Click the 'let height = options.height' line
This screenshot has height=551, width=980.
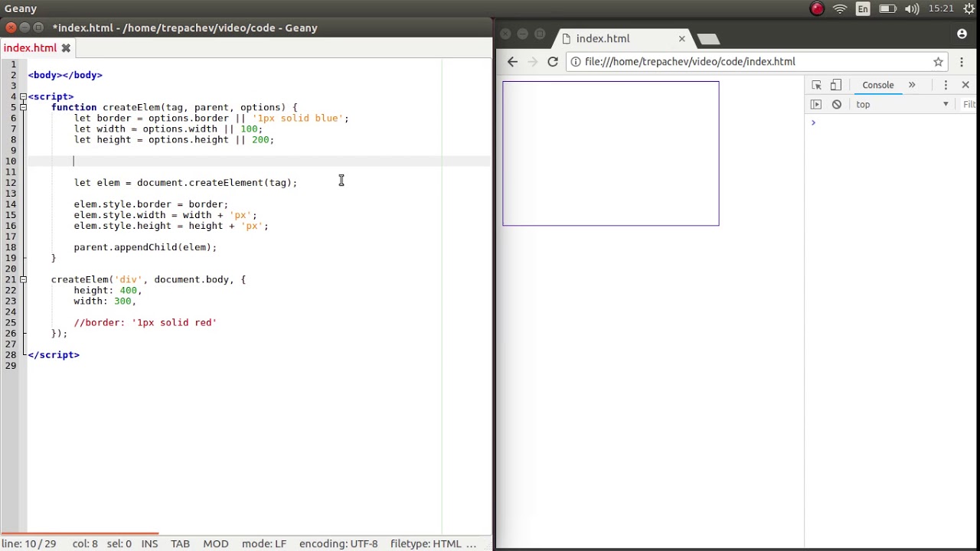coord(174,139)
